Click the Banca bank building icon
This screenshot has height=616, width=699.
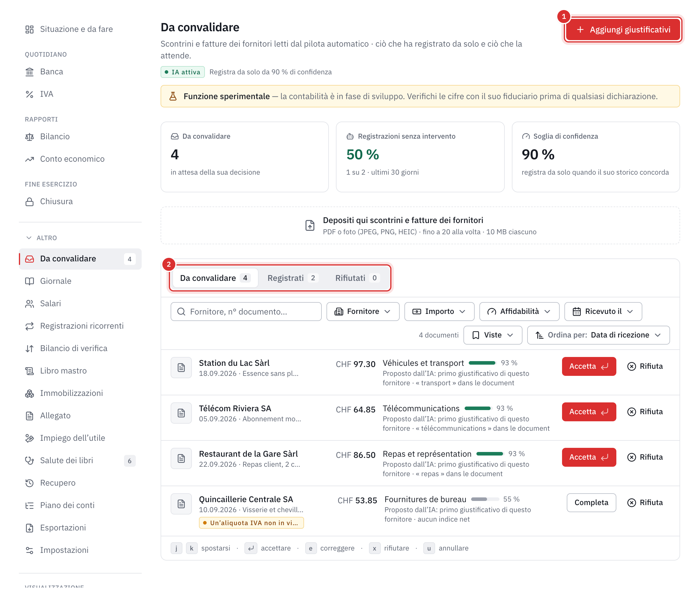[x=30, y=72]
